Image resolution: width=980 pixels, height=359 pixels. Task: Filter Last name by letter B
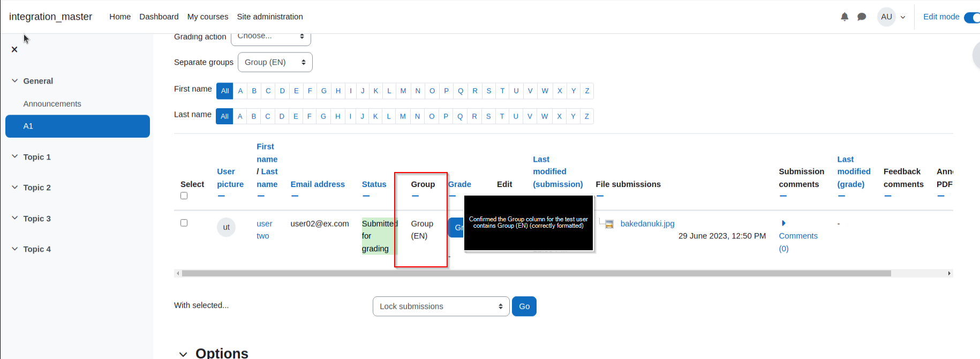coord(254,116)
